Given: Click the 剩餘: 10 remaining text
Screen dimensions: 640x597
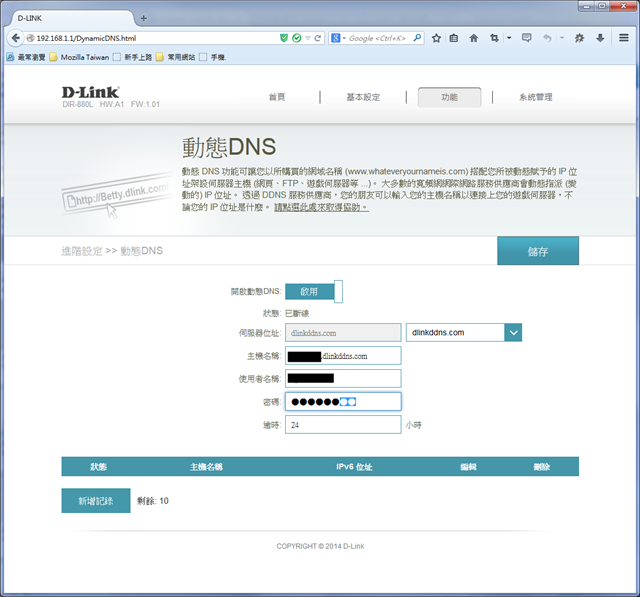Looking at the screenshot, I should (x=153, y=501).
